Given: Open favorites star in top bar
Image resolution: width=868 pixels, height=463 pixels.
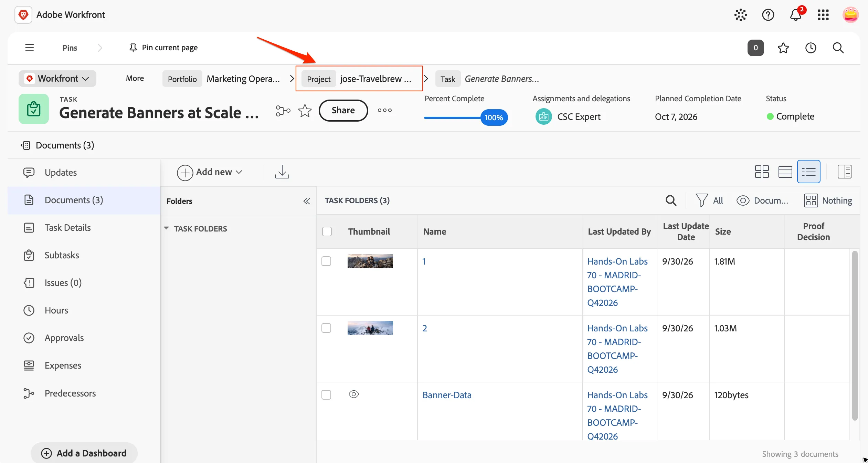Looking at the screenshot, I should click(x=783, y=48).
